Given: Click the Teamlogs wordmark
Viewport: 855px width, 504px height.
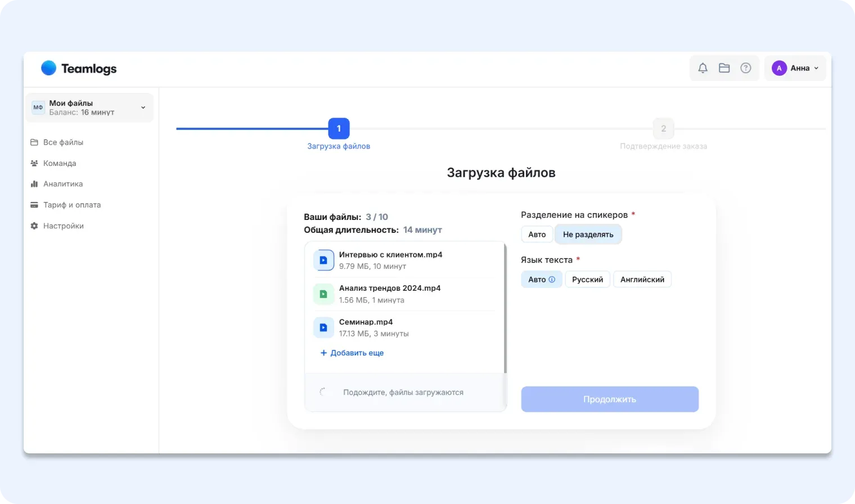Looking at the screenshot, I should pos(89,69).
